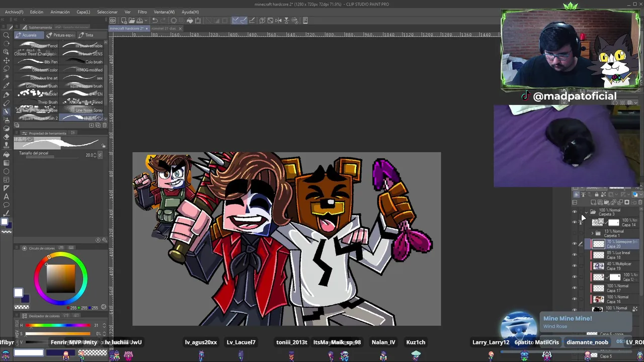Viewport: 644px width, 362px height.
Task: Select the Eyedropper tool
Action: click(x=7, y=85)
